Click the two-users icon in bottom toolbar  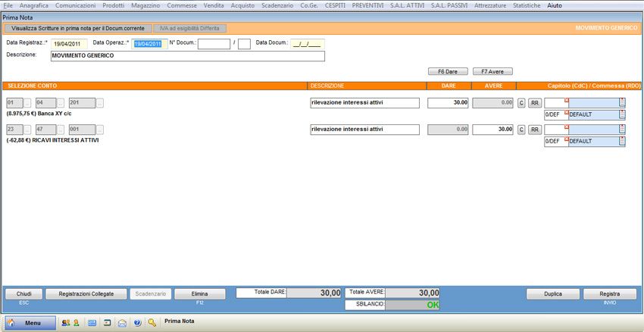(x=65, y=323)
